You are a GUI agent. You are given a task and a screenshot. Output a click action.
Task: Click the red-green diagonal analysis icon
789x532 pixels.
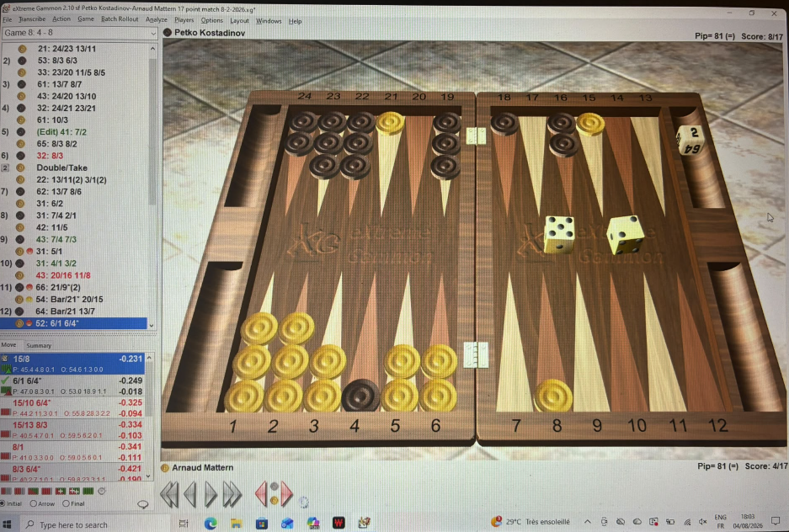click(x=33, y=491)
